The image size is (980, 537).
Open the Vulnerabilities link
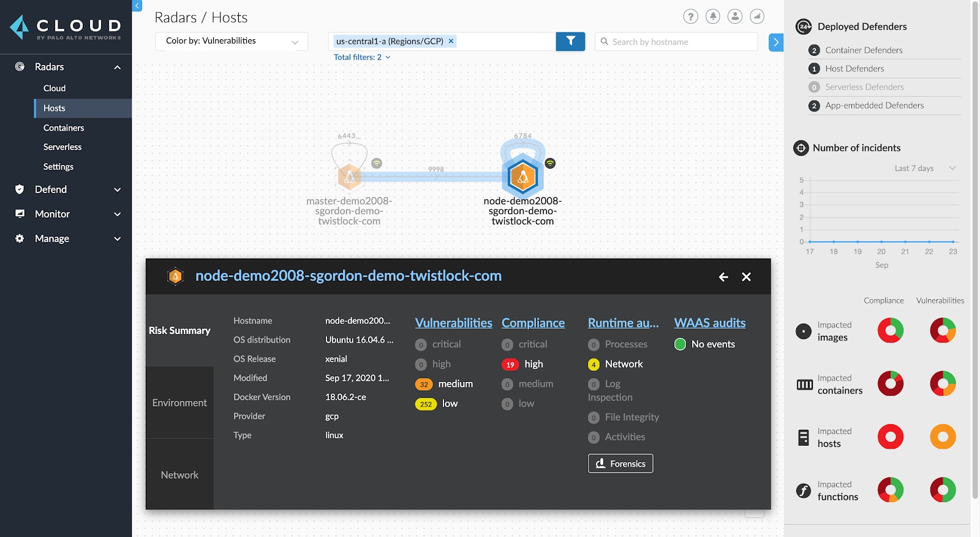(454, 323)
